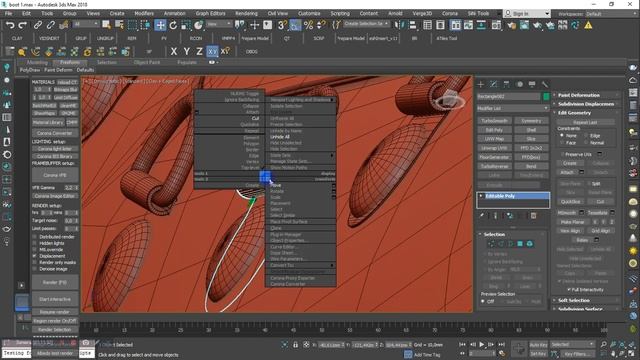Toggle the Full Interactivity checkbox
This screenshot has height=360, width=640.
569,289
